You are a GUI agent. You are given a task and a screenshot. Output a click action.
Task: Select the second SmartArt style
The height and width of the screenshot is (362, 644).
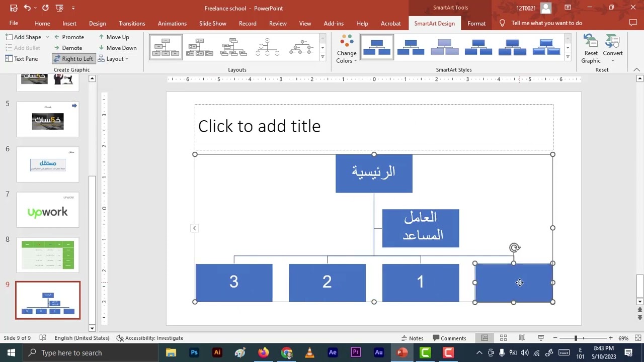[x=411, y=47]
